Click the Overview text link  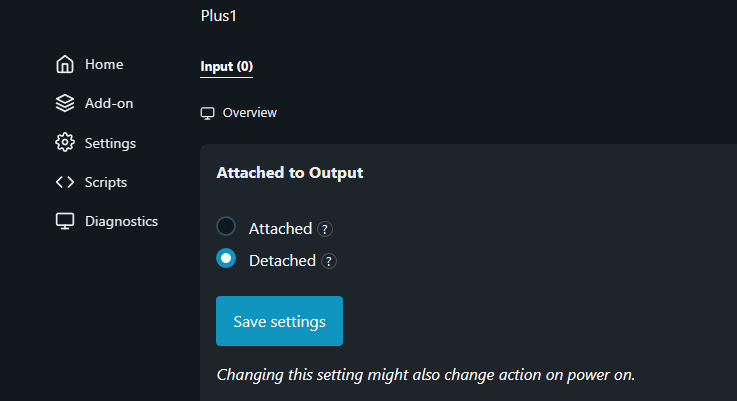pyautogui.click(x=250, y=113)
